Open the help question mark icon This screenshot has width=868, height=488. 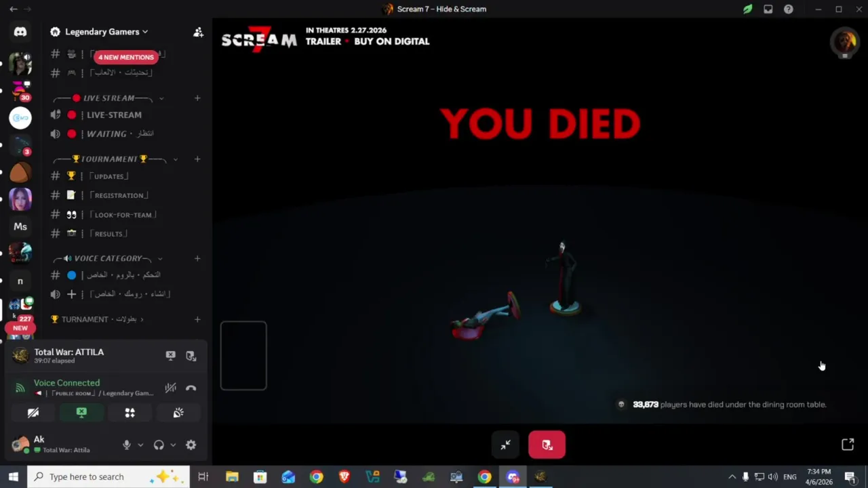pyautogui.click(x=788, y=9)
